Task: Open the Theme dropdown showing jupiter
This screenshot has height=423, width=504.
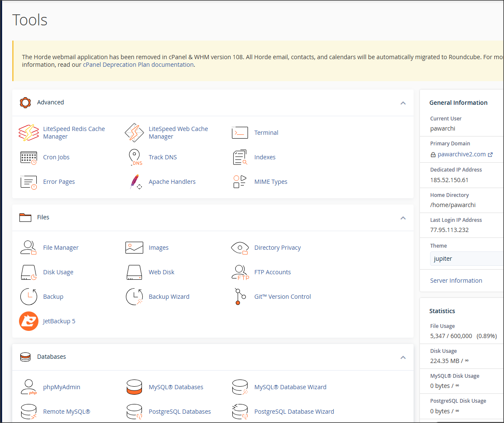Action: (x=465, y=259)
